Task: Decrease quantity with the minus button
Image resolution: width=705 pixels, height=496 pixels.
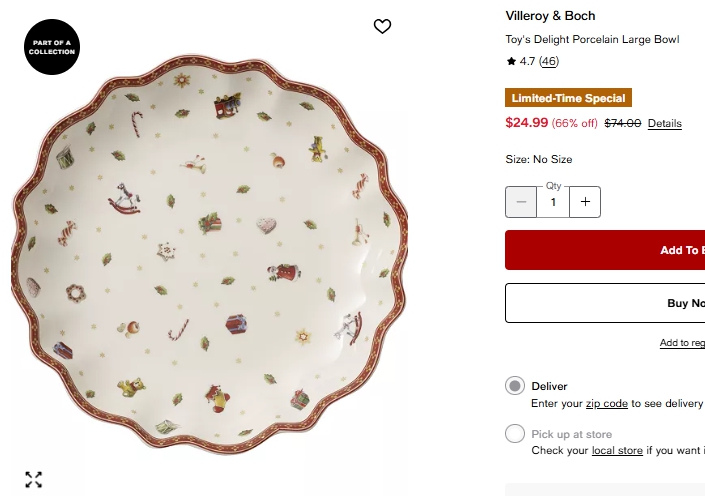Action: [x=521, y=202]
